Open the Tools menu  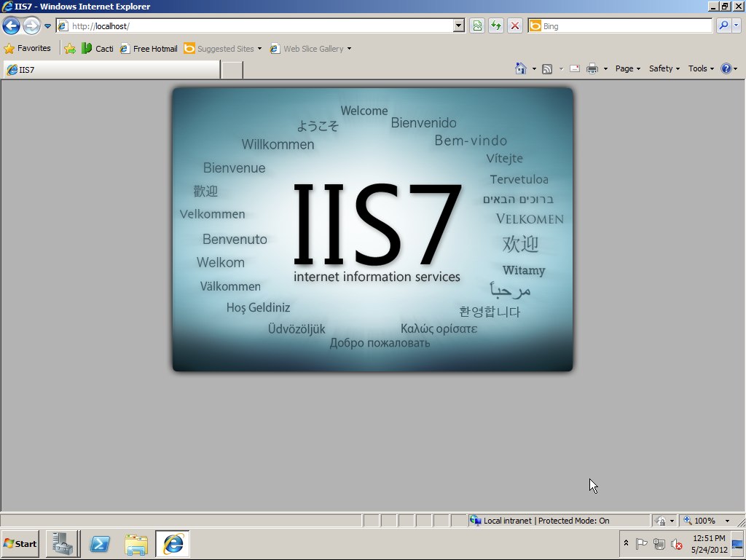coord(701,68)
